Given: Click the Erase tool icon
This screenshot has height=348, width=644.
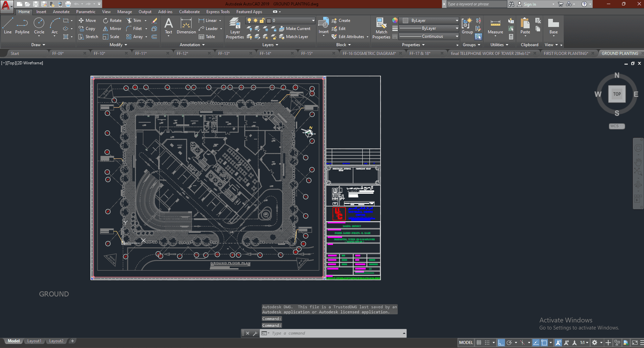Looking at the screenshot, I should (x=155, y=21).
